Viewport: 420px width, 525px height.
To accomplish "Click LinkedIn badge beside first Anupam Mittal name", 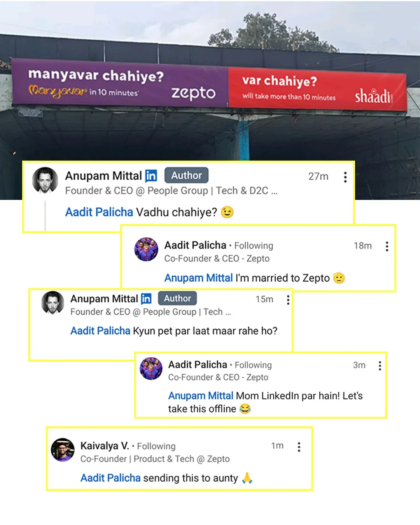I will click(151, 176).
